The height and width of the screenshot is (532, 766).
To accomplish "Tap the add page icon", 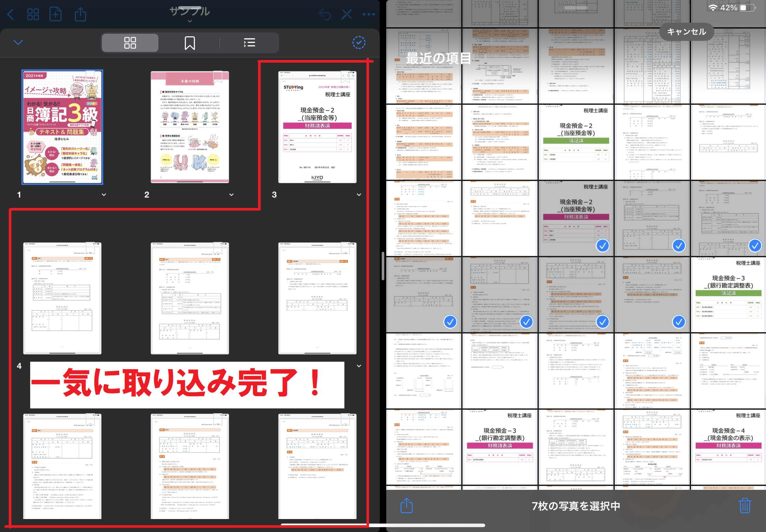I will pos(56,14).
